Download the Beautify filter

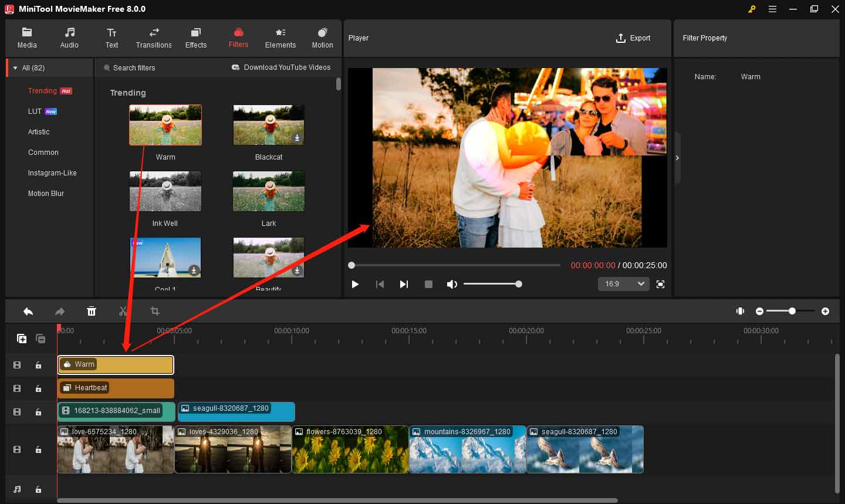[x=297, y=270]
